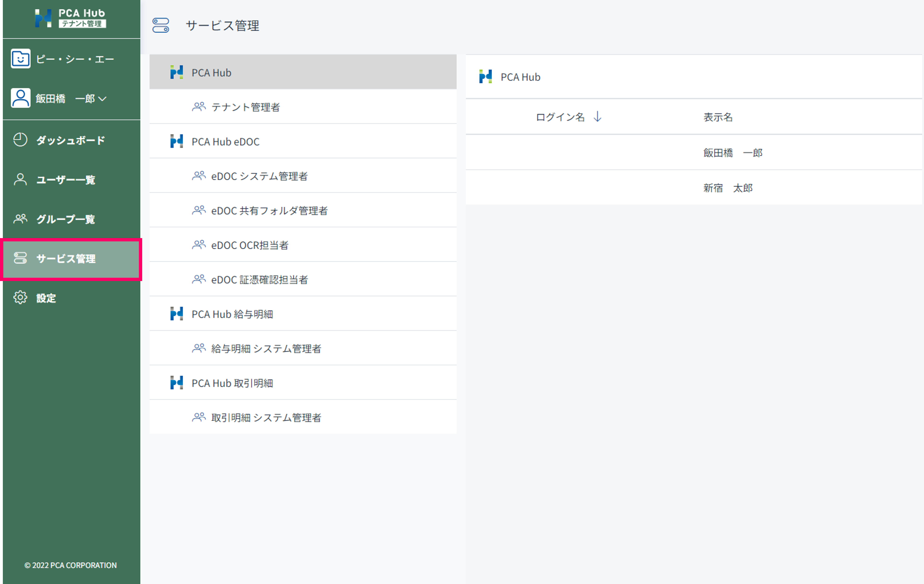Select the 新宿 太郎 user row
Image resolution: width=924 pixels, height=584 pixels.
(727, 188)
